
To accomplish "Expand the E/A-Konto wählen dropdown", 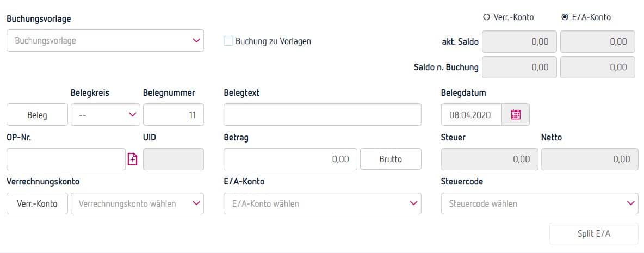I will point(322,203).
